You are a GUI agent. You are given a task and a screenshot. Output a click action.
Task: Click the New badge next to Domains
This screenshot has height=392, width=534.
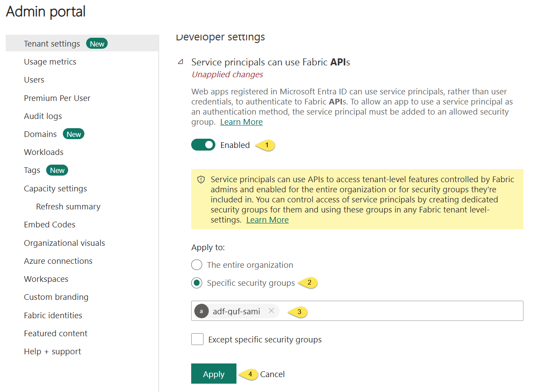pyautogui.click(x=73, y=134)
